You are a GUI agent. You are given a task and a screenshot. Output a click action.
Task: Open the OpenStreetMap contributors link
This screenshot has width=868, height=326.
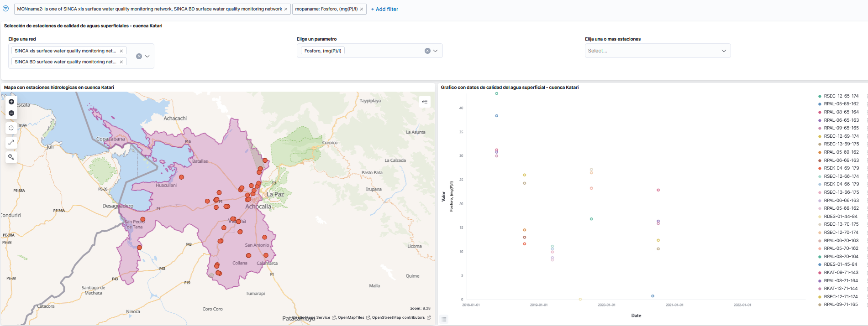398,318
